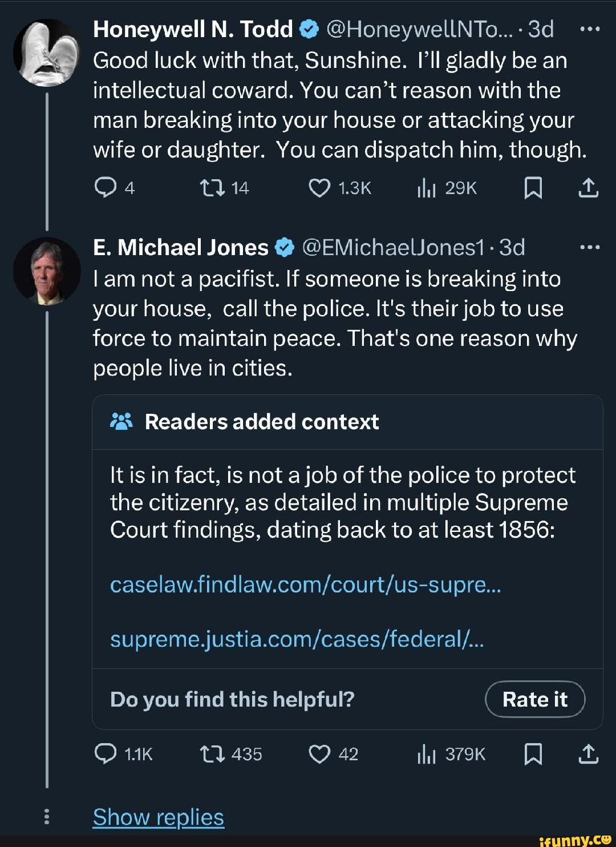Open Honeywell N. Todd's profile avatar
616x847 pixels.
point(47,53)
